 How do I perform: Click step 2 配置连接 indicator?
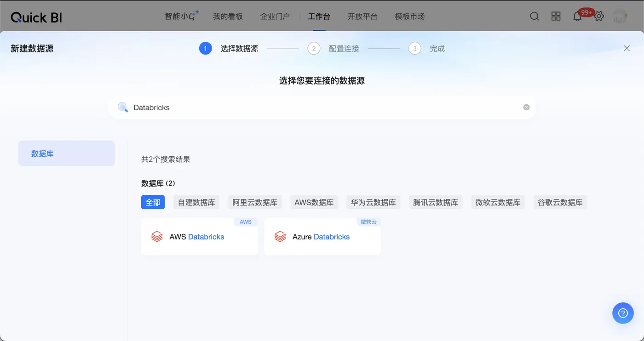coord(333,48)
